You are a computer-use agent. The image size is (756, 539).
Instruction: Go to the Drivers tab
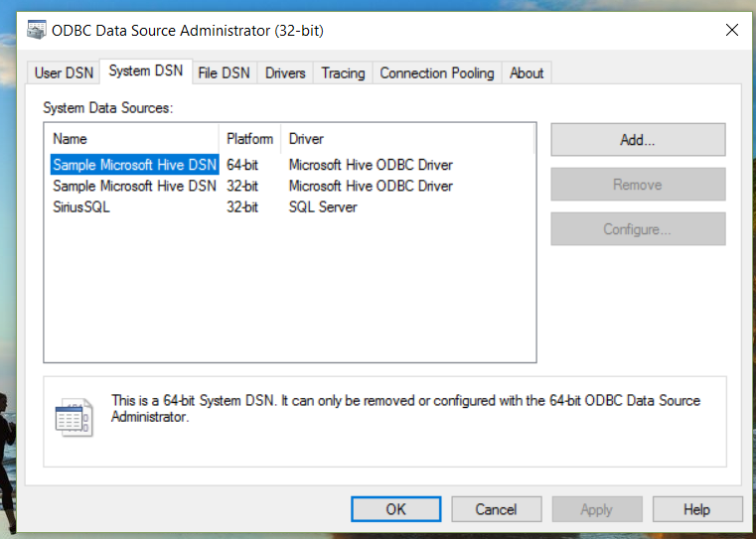coord(285,72)
